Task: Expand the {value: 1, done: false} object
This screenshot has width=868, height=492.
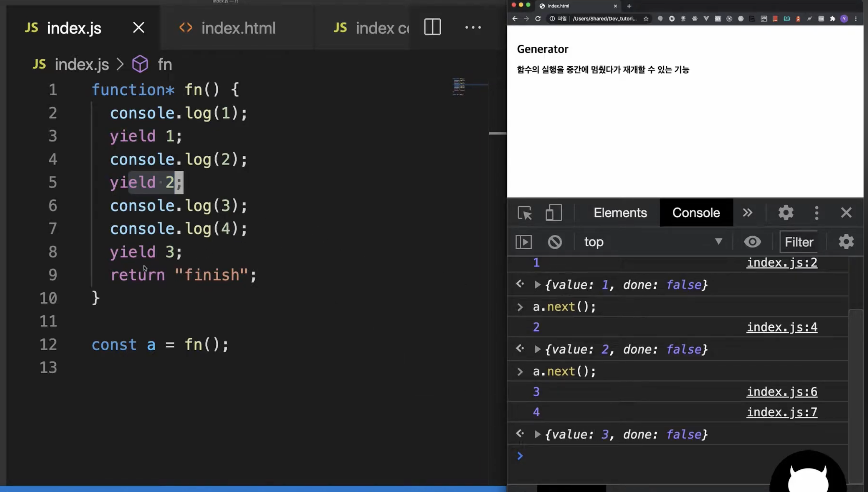Action: click(x=537, y=285)
